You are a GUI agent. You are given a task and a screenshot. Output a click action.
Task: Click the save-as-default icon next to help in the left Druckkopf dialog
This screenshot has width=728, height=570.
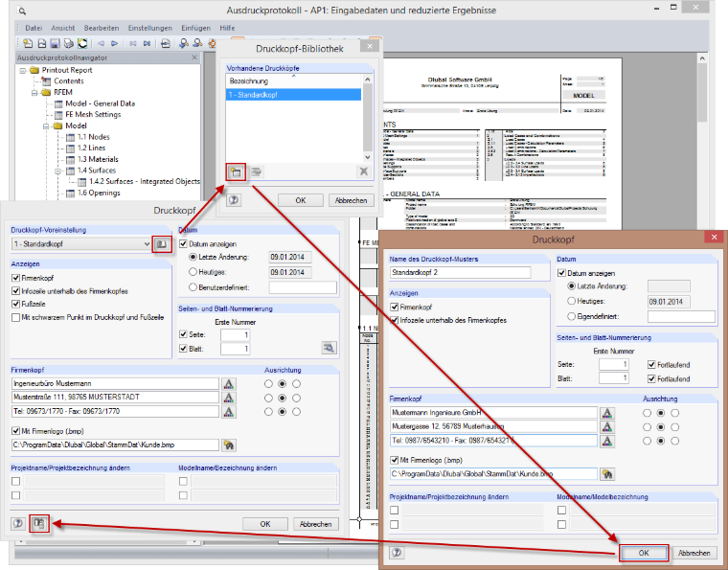tap(39, 524)
